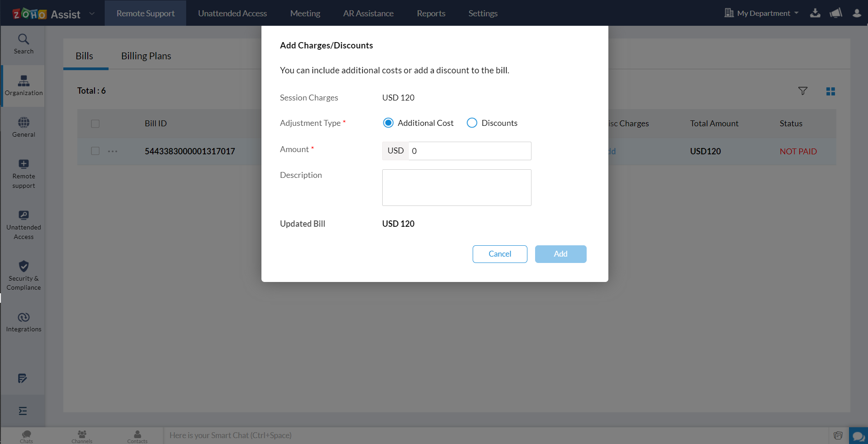Select the Remote support sidebar icon
Viewport: 868px width, 444px height.
(x=23, y=173)
